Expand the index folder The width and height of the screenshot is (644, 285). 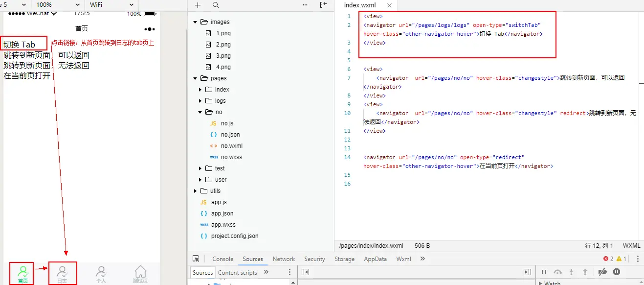point(200,90)
